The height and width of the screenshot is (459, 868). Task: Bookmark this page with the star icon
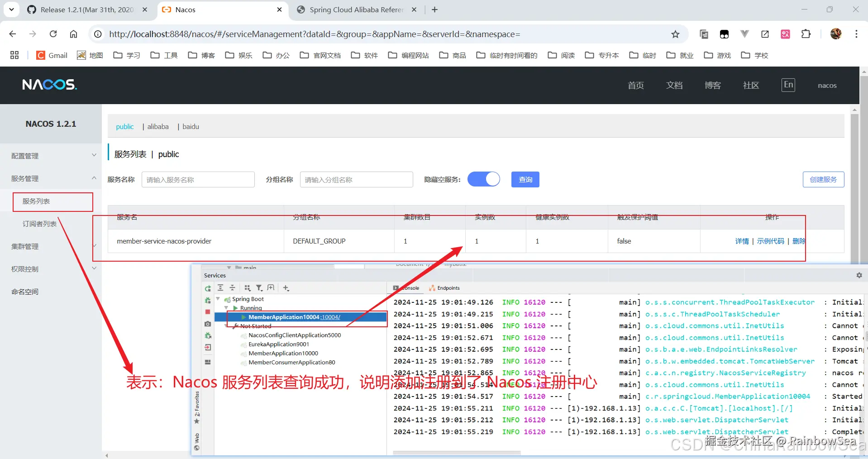[675, 34]
